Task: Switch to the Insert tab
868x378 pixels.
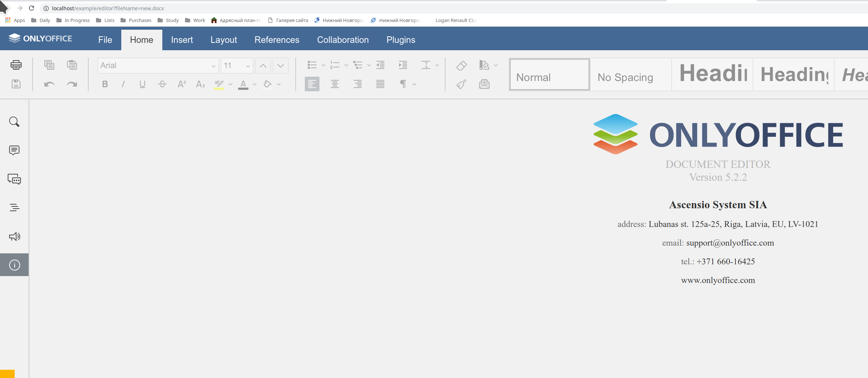Action: pyautogui.click(x=182, y=40)
